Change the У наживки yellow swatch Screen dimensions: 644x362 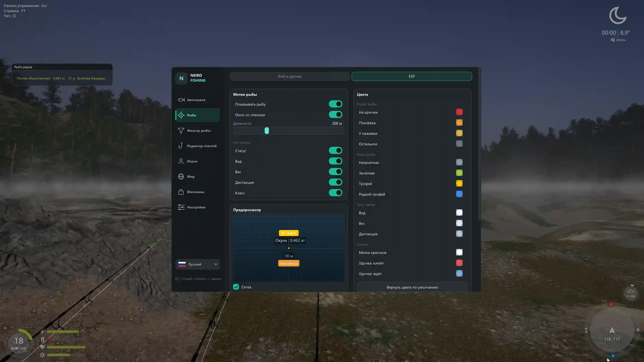pos(459,133)
